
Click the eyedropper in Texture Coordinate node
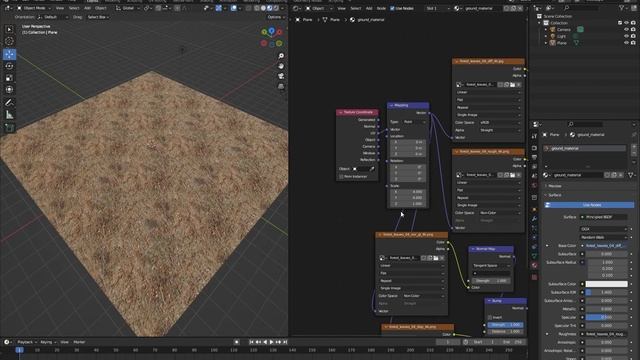click(372, 169)
